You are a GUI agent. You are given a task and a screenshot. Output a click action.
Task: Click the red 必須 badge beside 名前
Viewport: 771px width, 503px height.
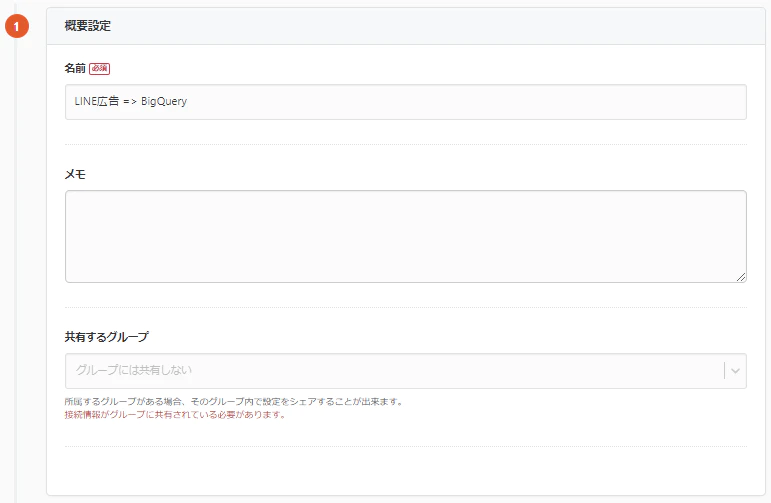99,68
